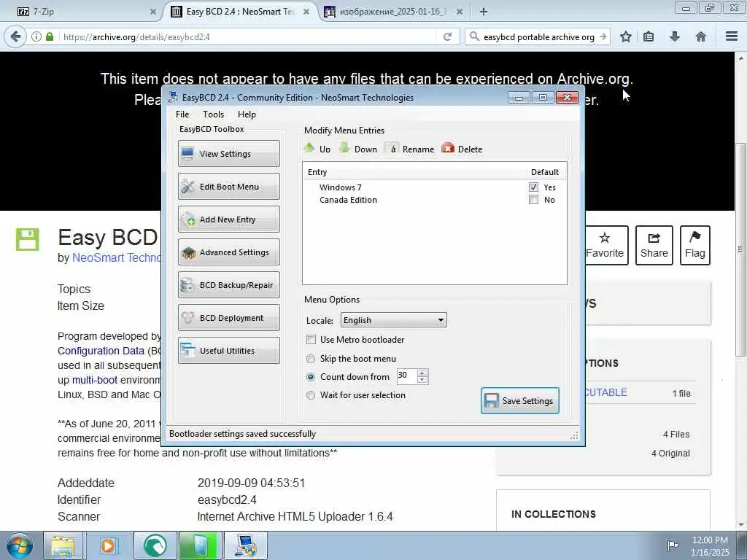747x560 pixels.
Task: Increase countdown seconds with up stepper
Action: pyautogui.click(x=422, y=373)
